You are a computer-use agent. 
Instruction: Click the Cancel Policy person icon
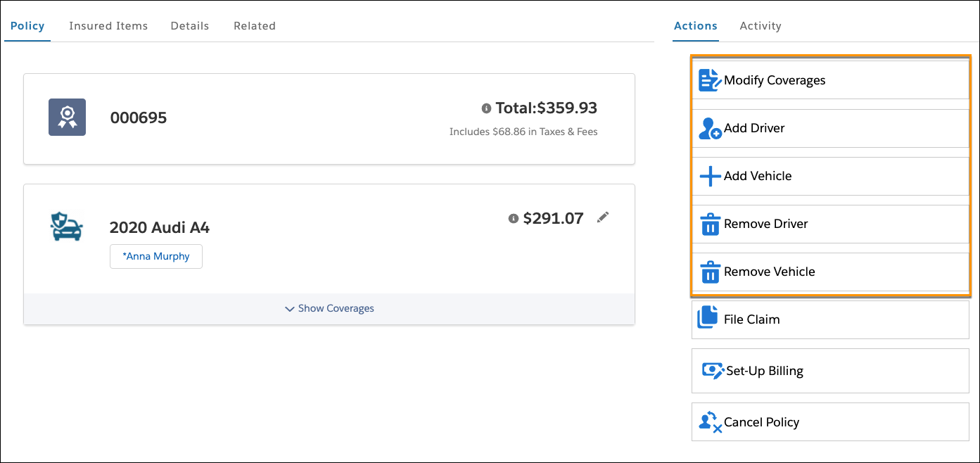709,421
